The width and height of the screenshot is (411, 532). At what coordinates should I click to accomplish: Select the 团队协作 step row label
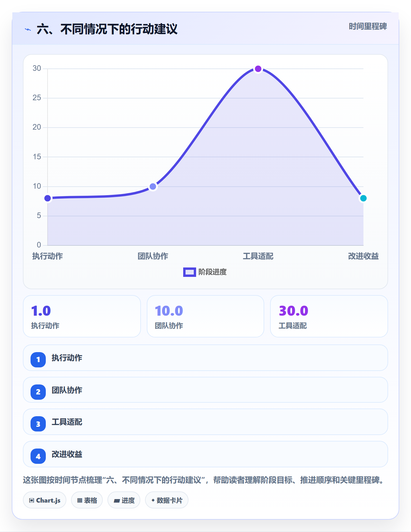(x=67, y=390)
